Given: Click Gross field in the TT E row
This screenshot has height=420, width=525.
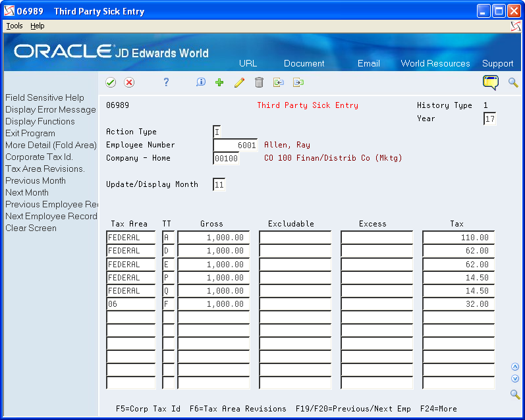Looking at the screenshot, I should click(213, 265).
